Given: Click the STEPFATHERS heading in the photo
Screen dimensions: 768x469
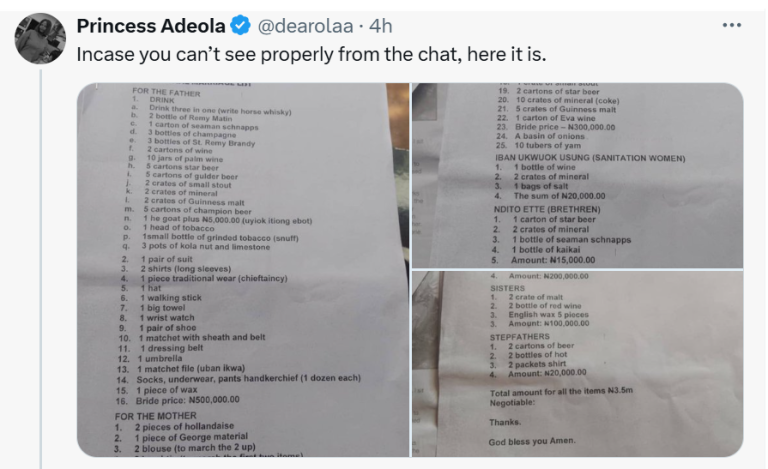Looking at the screenshot, I should [x=521, y=337].
